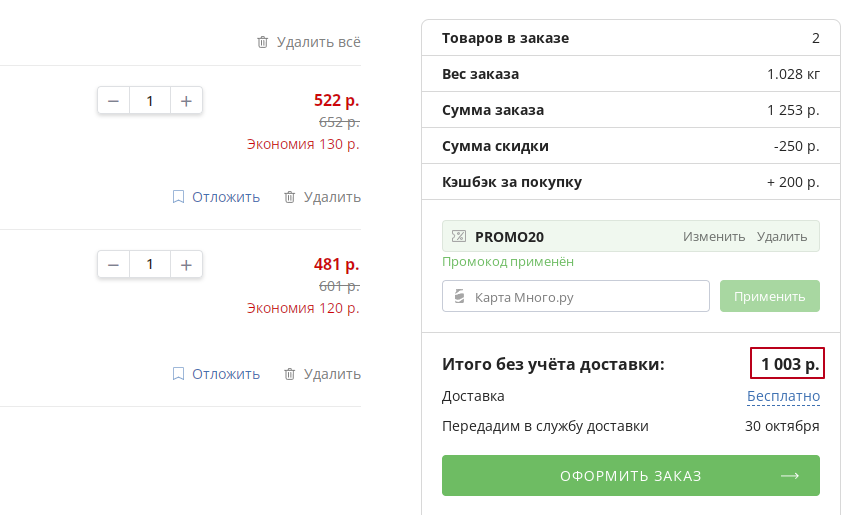Focus the 'Карта Много.ру' input field

tap(585, 297)
